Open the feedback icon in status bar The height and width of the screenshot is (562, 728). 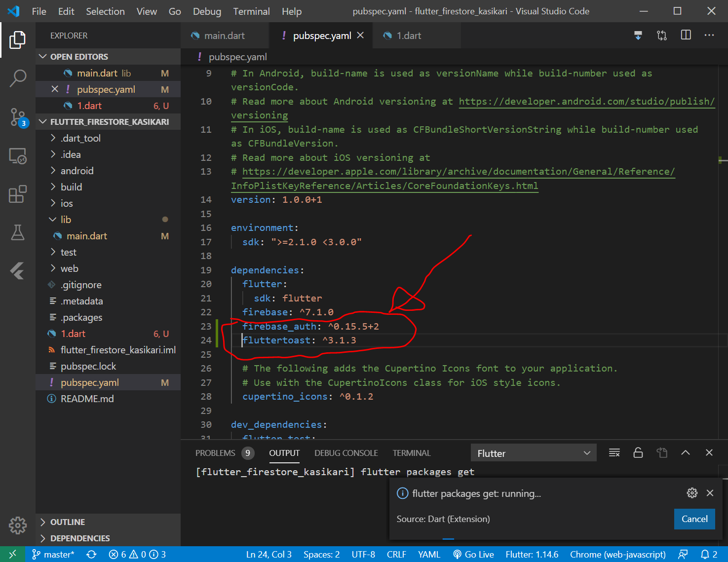coord(683,555)
